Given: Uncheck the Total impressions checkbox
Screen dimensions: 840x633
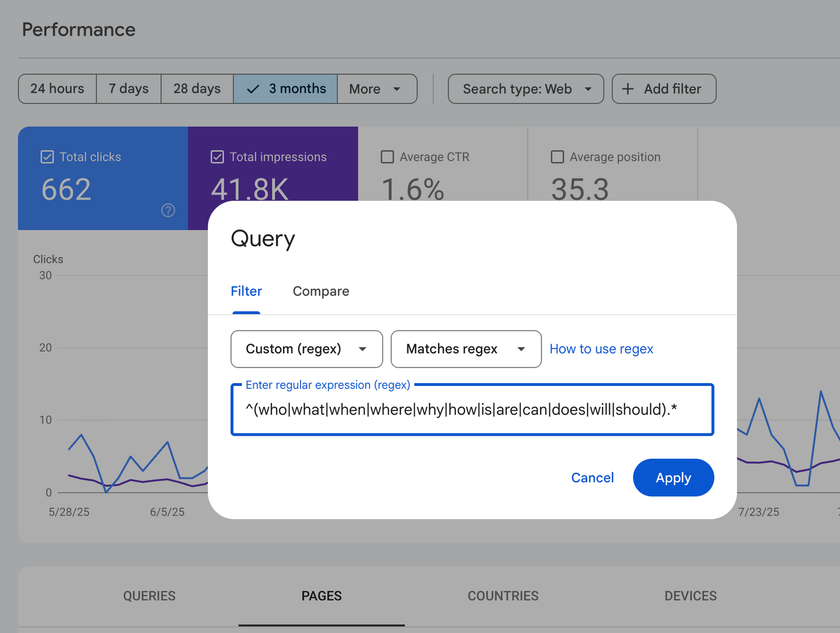Looking at the screenshot, I should [217, 157].
